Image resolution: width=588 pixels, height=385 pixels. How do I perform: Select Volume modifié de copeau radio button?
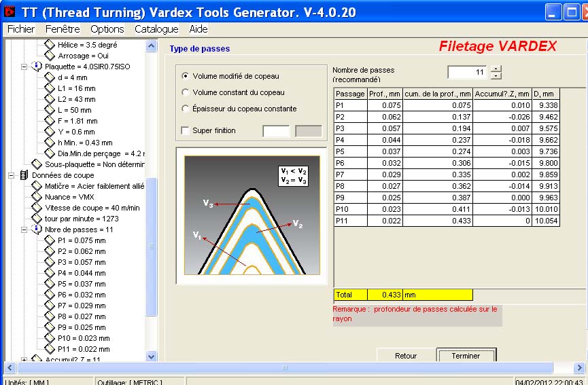[x=186, y=76]
